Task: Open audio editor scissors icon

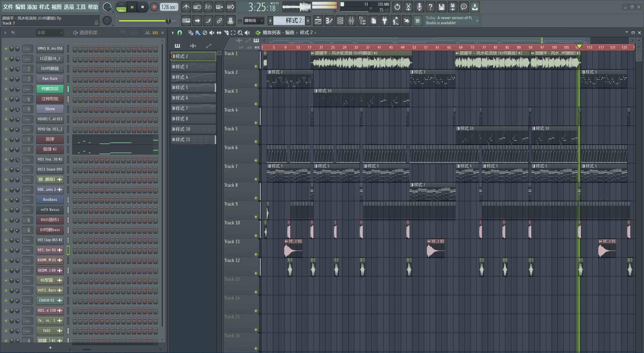Action: pyautogui.click(x=408, y=7)
